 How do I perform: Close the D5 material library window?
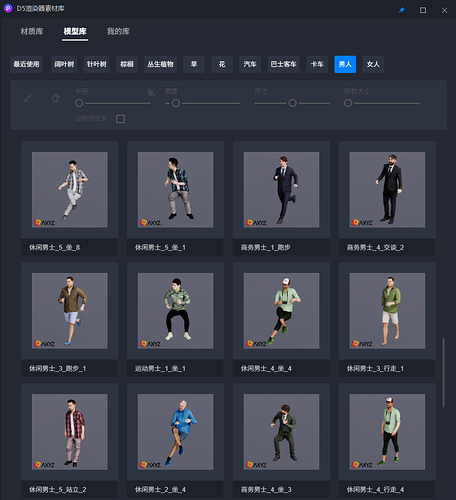tap(444, 10)
